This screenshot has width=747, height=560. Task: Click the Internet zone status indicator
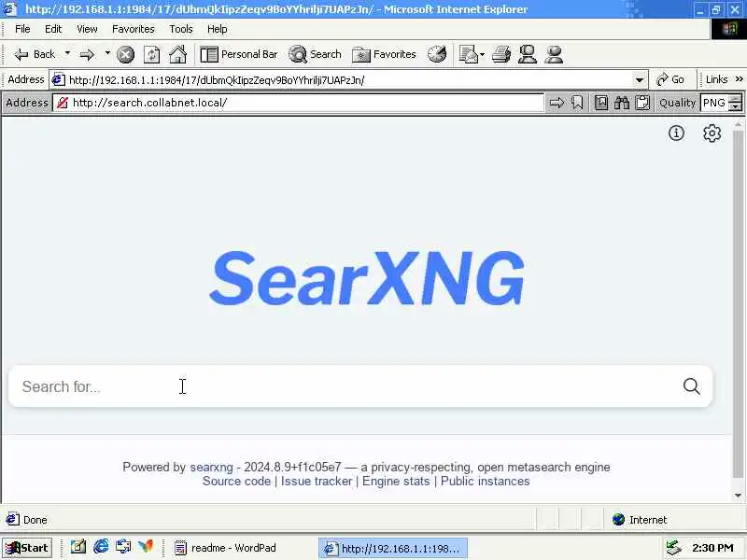(640, 520)
